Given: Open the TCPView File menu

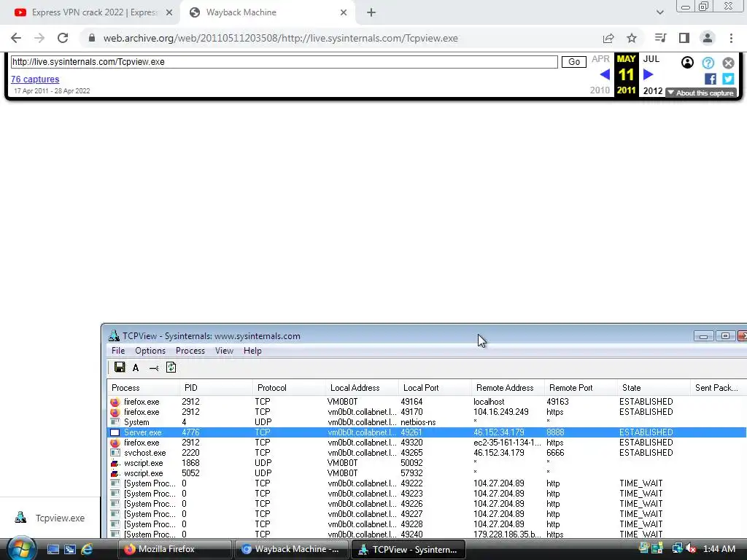Looking at the screenshot, I should click(x=118, y=351).
